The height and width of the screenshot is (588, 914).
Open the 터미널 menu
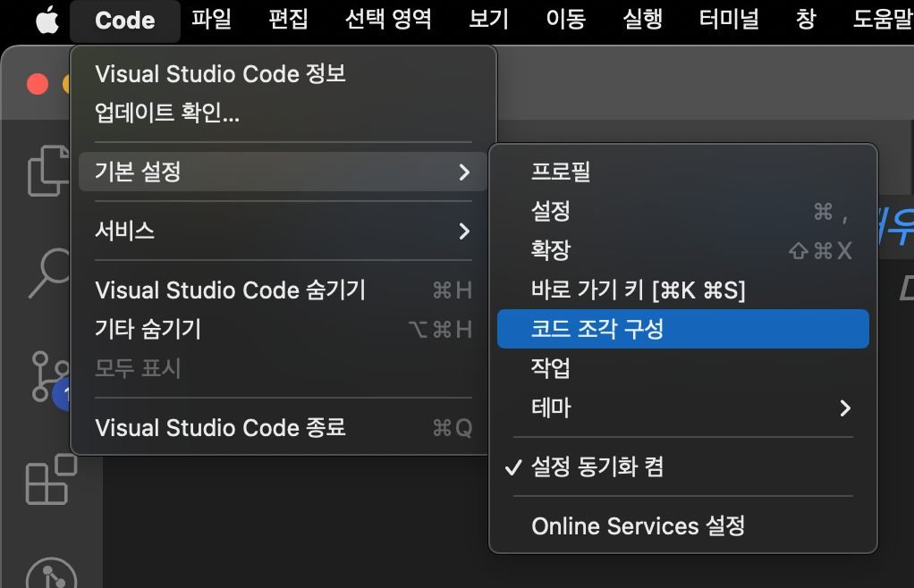point(729,19)
